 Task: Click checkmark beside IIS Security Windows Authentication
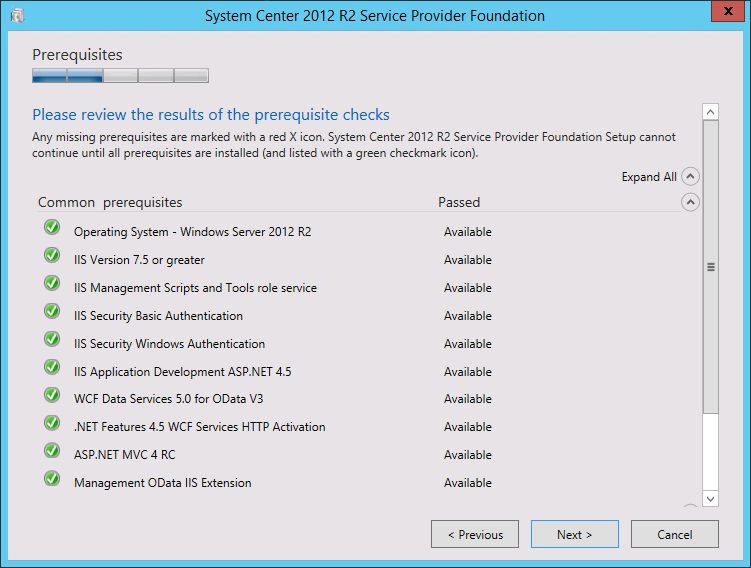[52, 339]
